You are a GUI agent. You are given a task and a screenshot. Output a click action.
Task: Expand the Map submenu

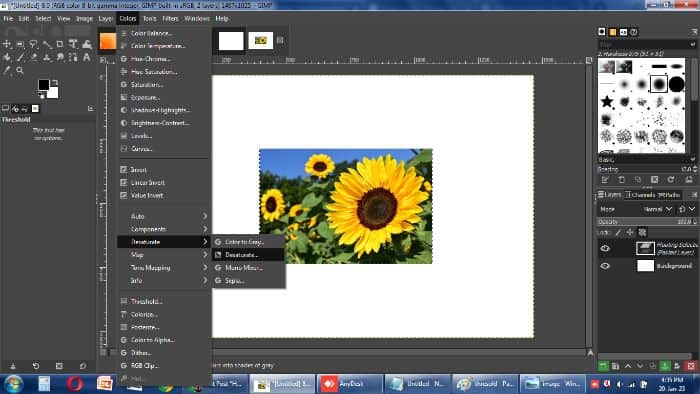(x=164, y=255)
